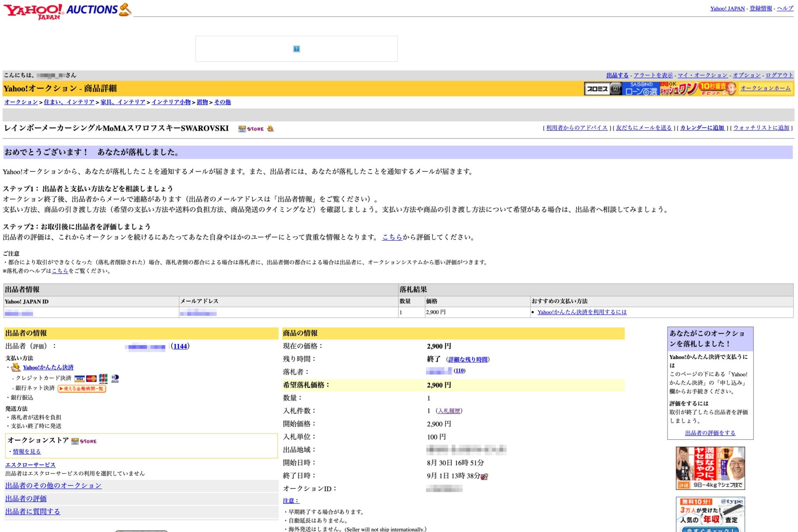The height and width of the screenshot is (532, 798).
Task: Click the こちら link to evaluate the seller in ステップ2
Action: 392,237
